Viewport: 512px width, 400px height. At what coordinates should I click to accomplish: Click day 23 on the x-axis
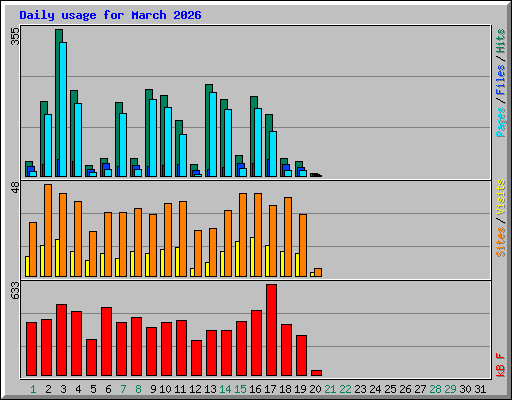[x=360, y=389]
